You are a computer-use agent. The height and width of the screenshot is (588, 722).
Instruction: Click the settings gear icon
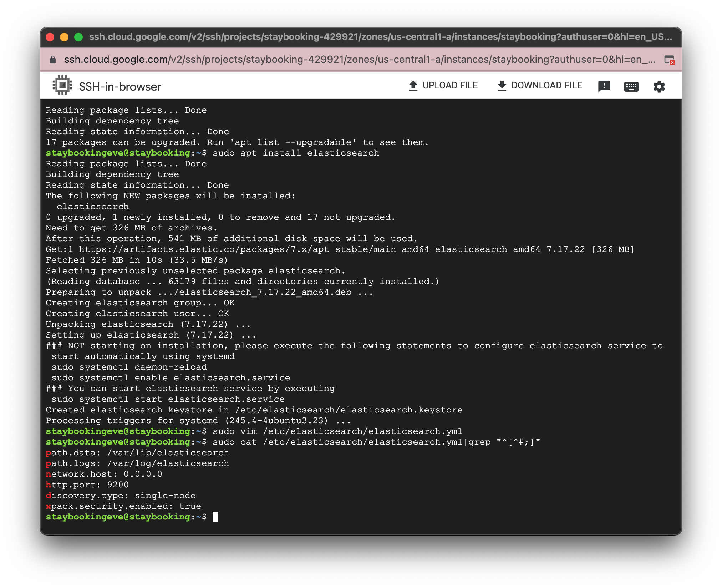click(659, 85)
